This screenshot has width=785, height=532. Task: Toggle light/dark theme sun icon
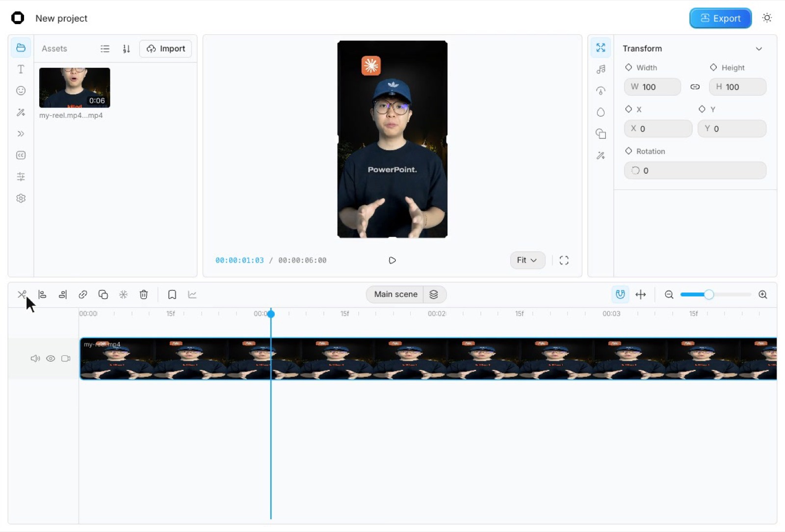pos(767,18)
